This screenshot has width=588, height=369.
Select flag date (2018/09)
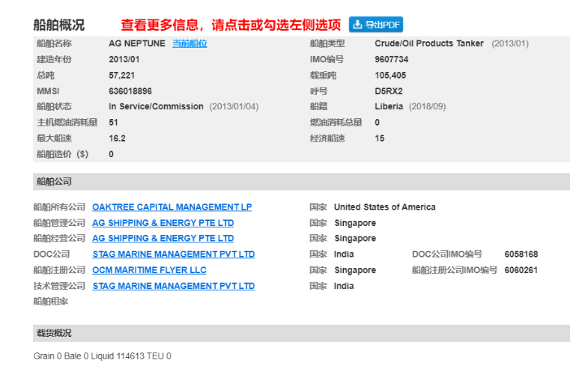427,107
